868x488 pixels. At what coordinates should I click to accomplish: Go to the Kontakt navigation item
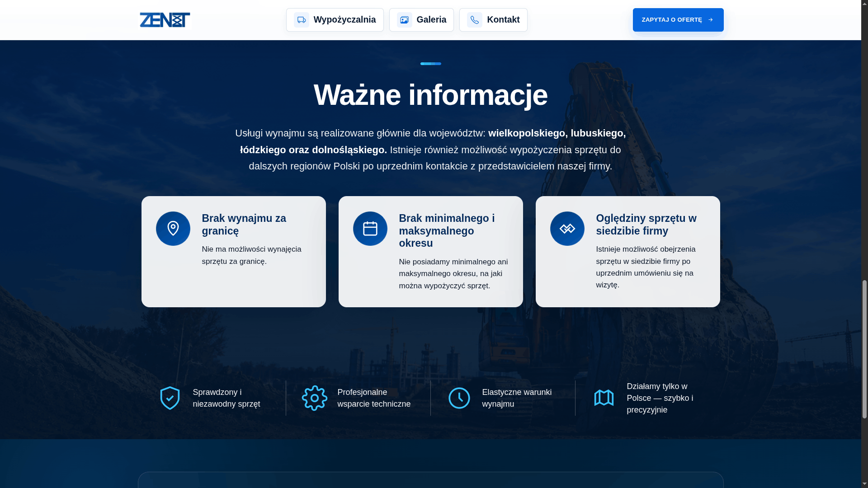tap(493, 20)
